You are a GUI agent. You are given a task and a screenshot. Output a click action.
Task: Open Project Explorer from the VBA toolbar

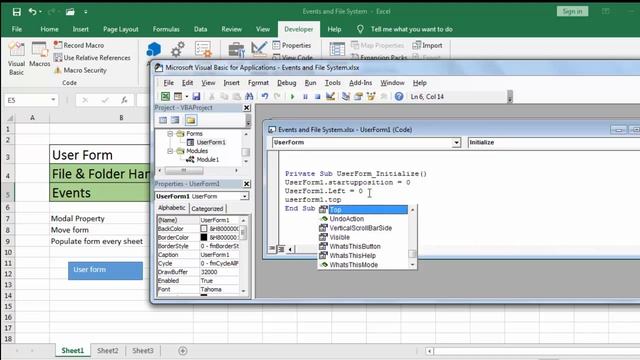click(x=346, y=96)
